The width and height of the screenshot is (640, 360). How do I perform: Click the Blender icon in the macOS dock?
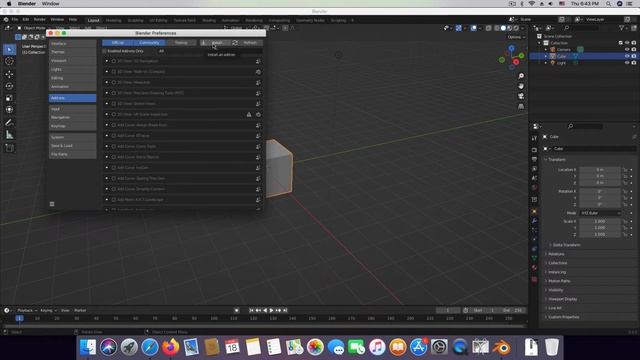(x=502, y=347)
